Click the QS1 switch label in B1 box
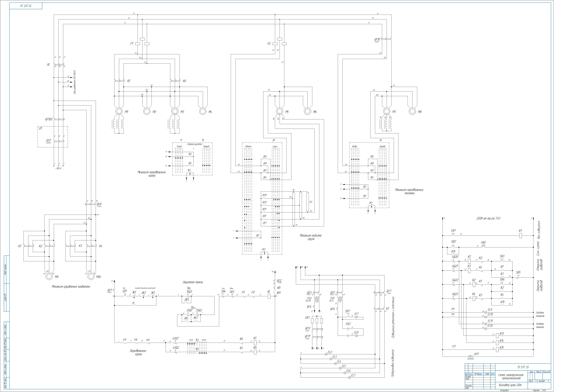This screenshot has width=578, height=392. (49, 140)
